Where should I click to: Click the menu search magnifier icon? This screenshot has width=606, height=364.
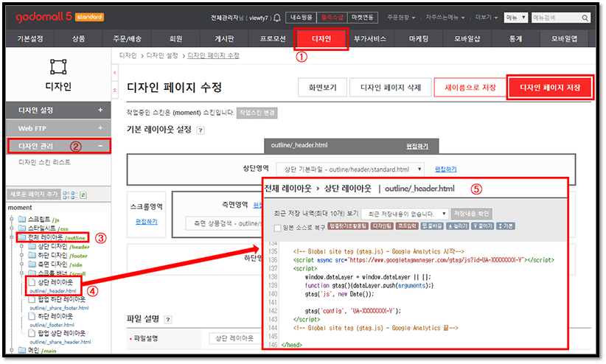[585, 18]
